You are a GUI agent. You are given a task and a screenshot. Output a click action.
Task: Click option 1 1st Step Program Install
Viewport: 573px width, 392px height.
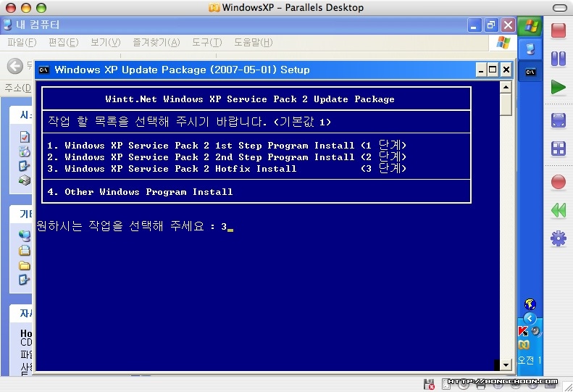pyautogui.click(x=227, y=145)
